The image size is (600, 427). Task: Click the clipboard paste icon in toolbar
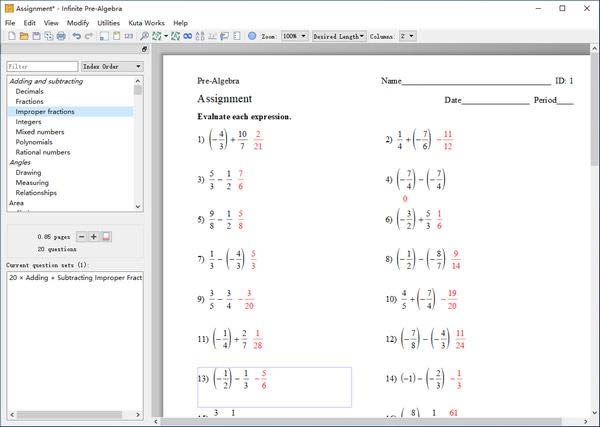(116, 36)
